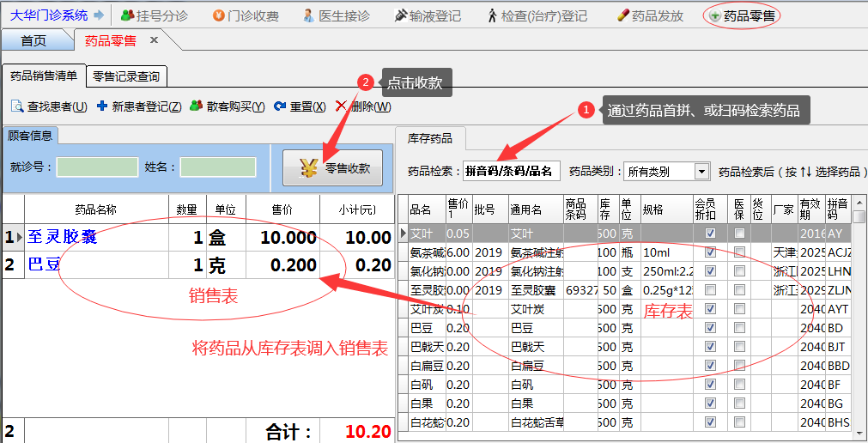Select the 库存药品 tab
This screenshot has width=868, height=443.
click(430, 138)
